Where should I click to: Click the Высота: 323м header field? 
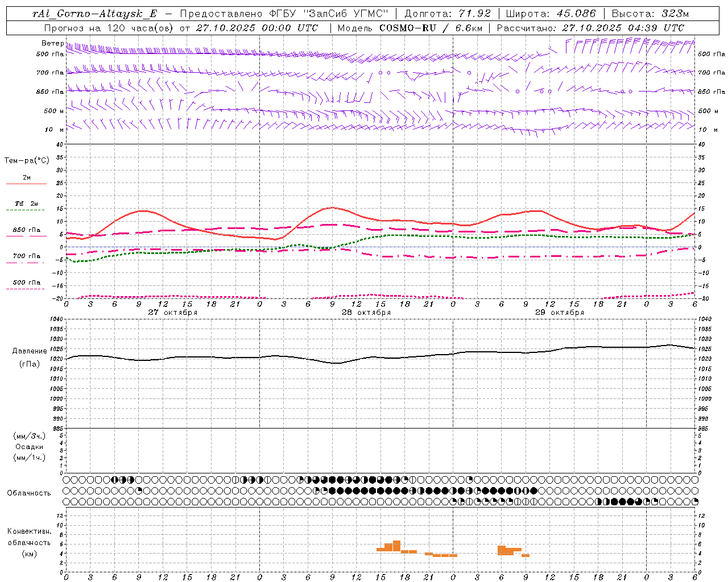coord(651,14)
